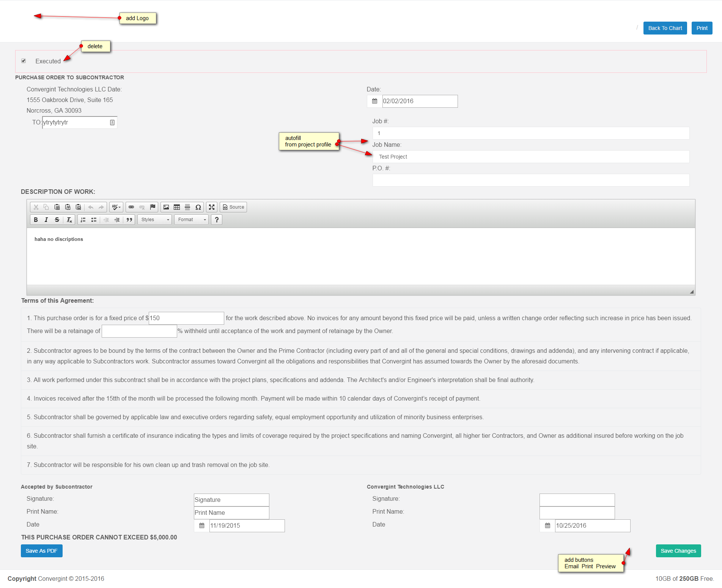The width and height of the screenshot is (722, 588).
Task: Insert a hyperlink with the Link icon
Action: coord(131,207)
